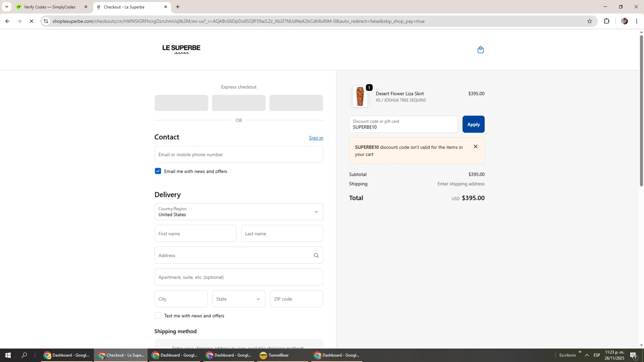Click third express checkout button
This screenshot has height=362, width=644.
click(296, 103)
